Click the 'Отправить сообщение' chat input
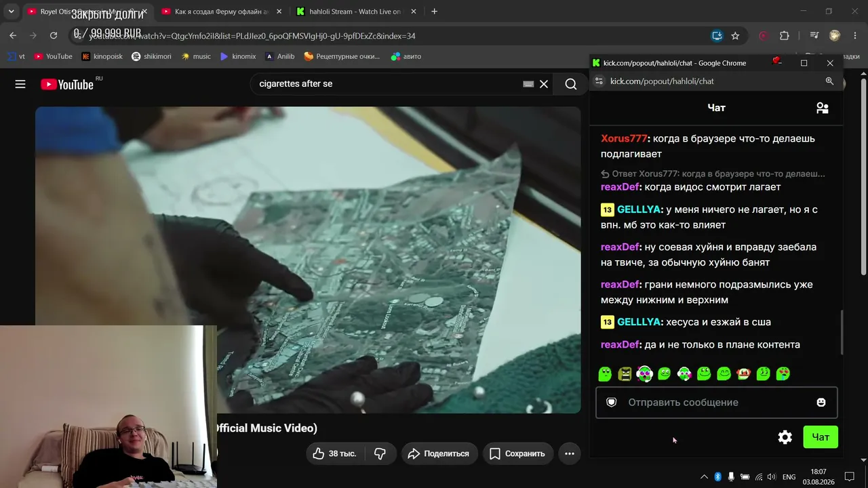The height and width of the screenshot is (488, 868). 717,403
